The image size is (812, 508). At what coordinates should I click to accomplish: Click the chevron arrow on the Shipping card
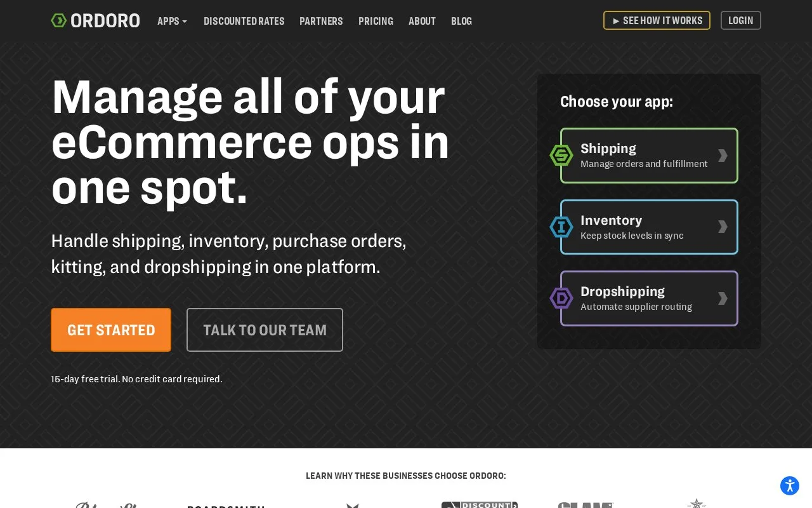[723, 156]
